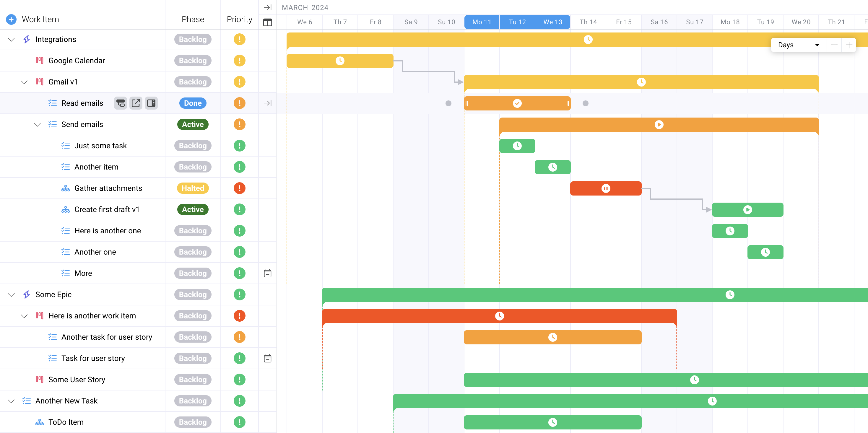Open Read emails in new window icon
The image size is (868, 433).
coord(136,103)
